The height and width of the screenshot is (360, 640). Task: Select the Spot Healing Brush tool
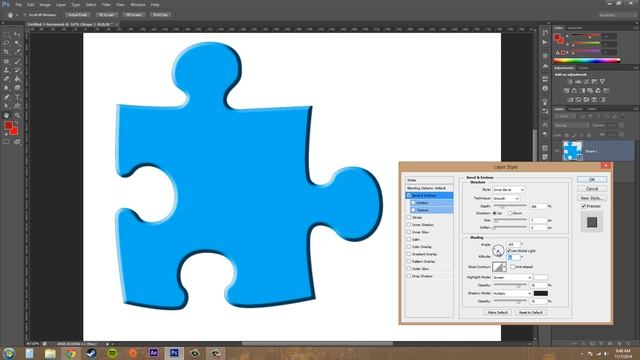pos(6,61)
